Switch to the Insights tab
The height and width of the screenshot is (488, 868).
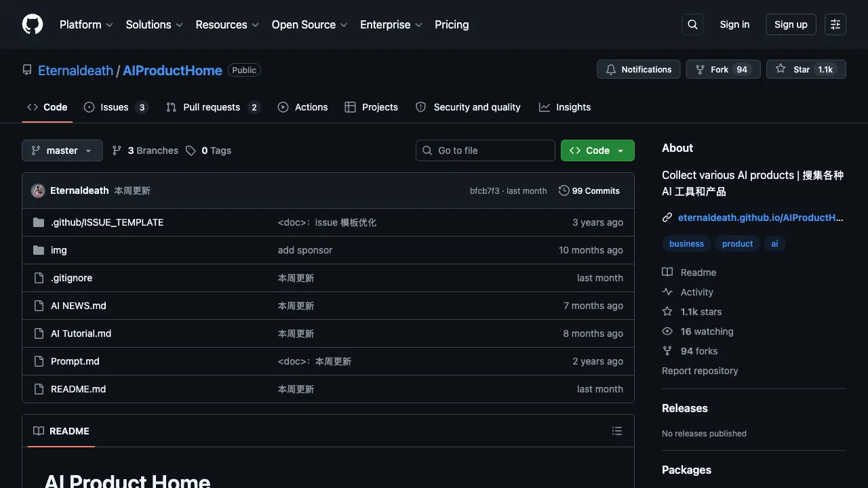pyautogui.click(x=565, y=107)
